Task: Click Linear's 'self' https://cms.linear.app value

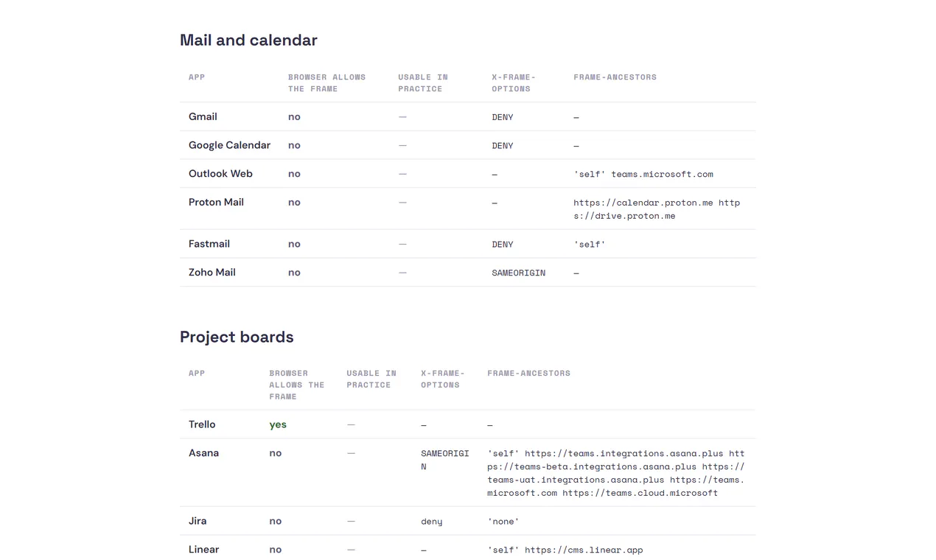Action: (x=565, y=550)
